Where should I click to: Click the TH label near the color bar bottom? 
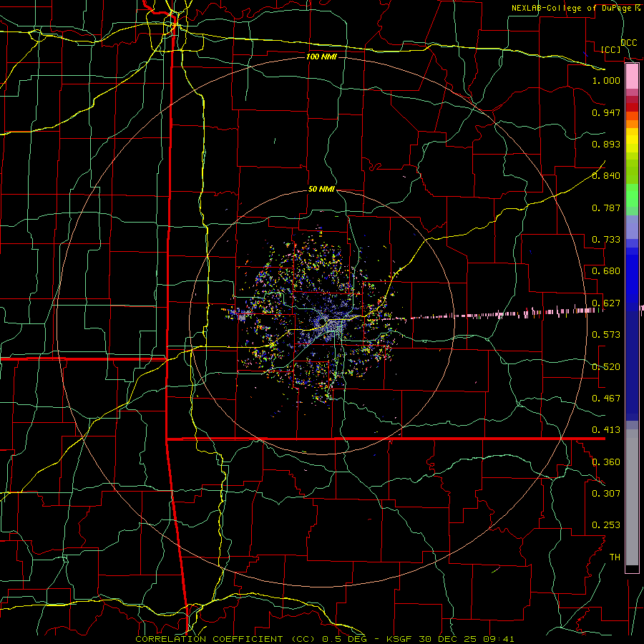[615, 557]
